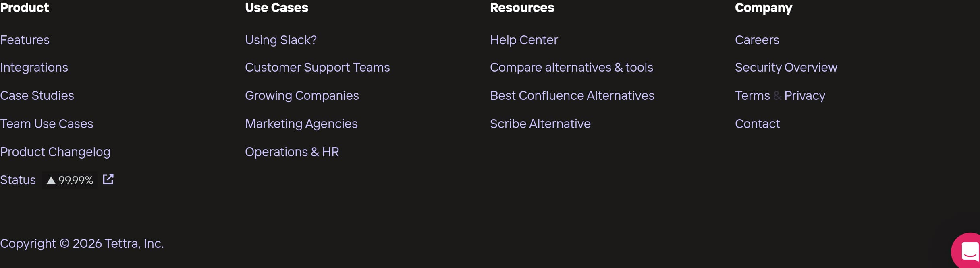Screen dimensions: 980x268
Task: Open Customer Support Teams use case
Action: point(318,67)
